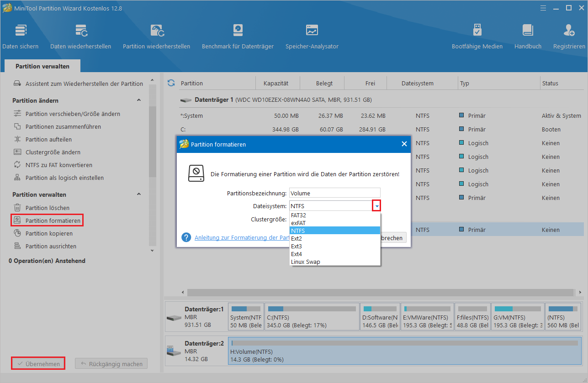Select the C: partition row
This screenshot has width=588, height=383.
pos(381,129)
